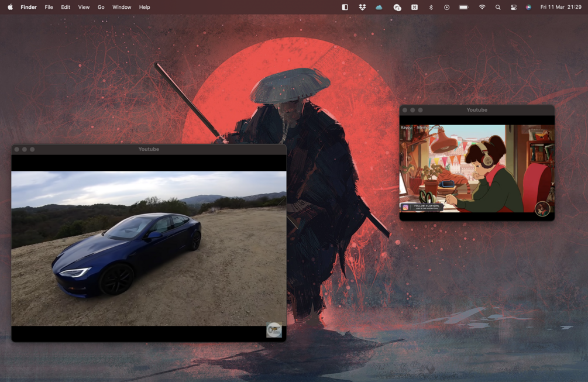Open the Finder menu
The image size is (588, 382).
pyautogui.click(x=29, y=7)
